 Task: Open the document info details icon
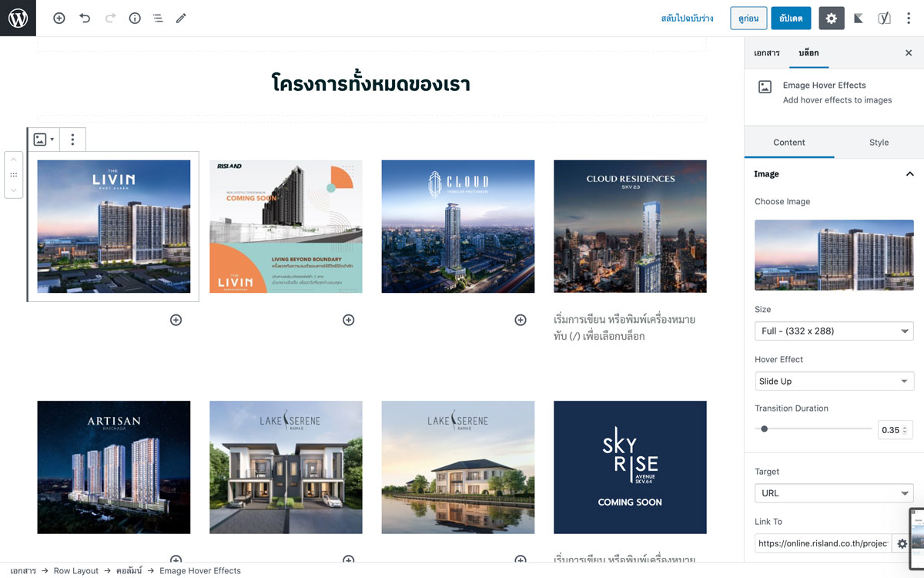coord(135,18)
